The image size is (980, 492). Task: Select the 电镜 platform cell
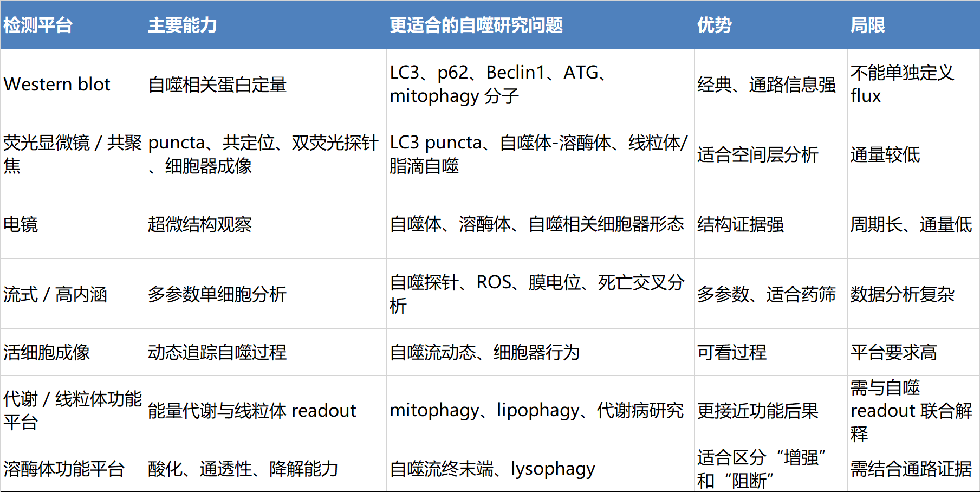(x=21, y=224)
